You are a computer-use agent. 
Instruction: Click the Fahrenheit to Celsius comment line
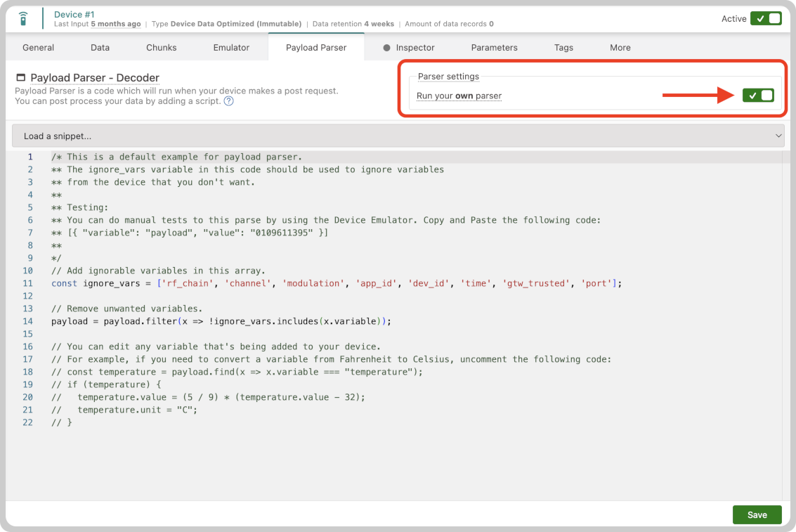click(x=332, y=359)
